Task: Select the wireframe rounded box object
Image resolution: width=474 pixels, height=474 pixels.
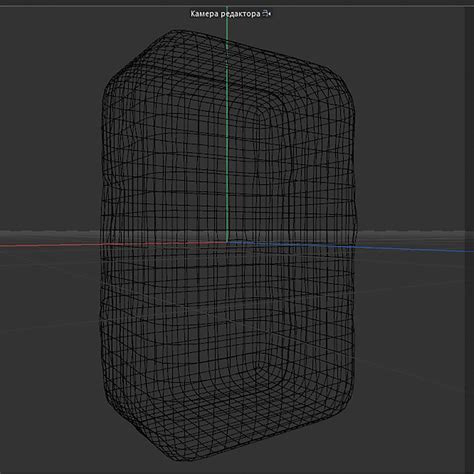Action: coord(228,245)
